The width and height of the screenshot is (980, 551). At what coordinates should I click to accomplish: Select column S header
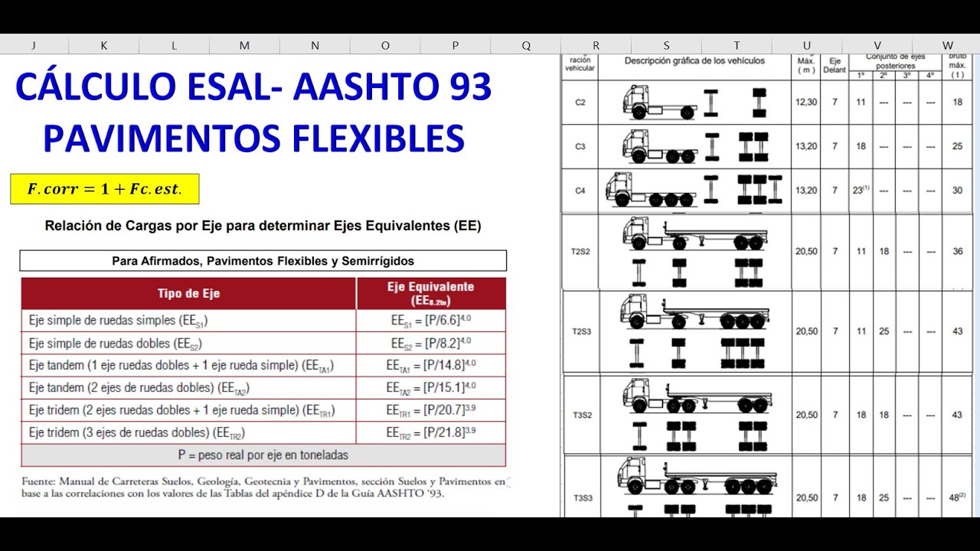667,45
